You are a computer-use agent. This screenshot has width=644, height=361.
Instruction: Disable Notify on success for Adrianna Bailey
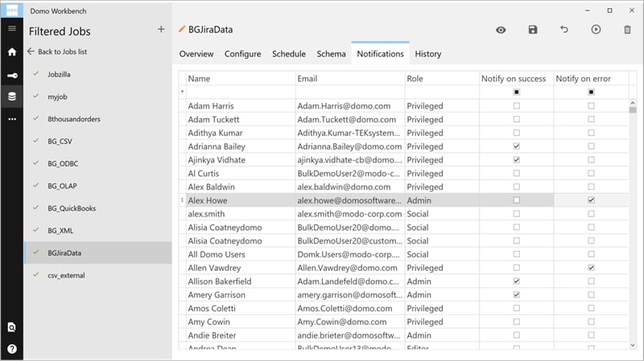[516, 146]
